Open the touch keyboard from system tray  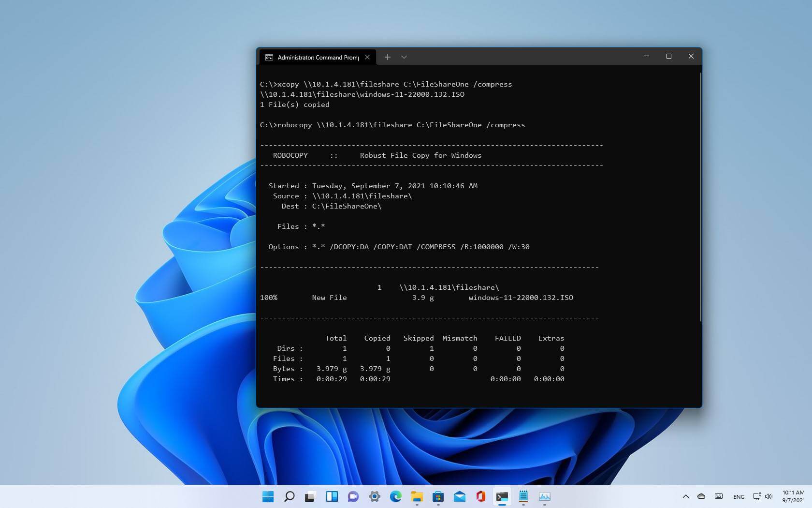[x=718, y=497]
